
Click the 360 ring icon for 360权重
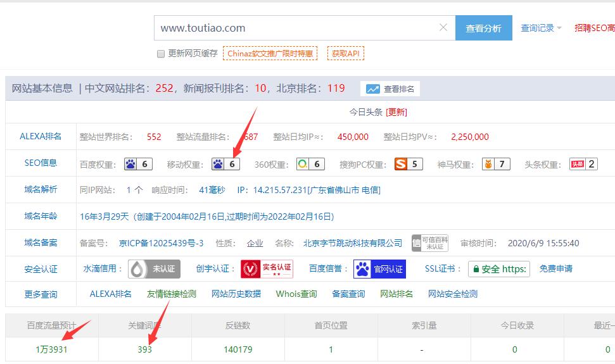[x=303, y=164]
